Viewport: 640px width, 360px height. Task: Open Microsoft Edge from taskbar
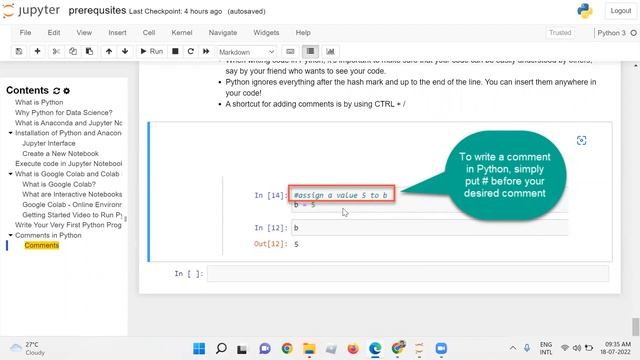point(375,349)
